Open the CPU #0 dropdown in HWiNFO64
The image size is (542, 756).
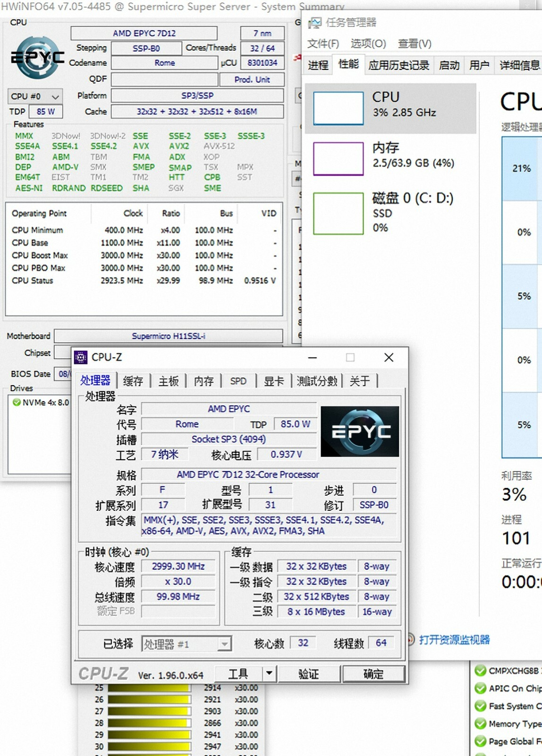[x=35, y=96]
